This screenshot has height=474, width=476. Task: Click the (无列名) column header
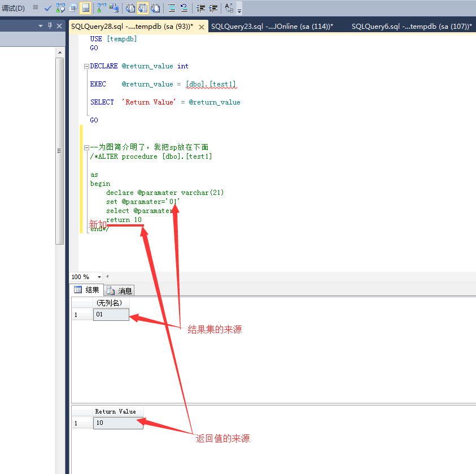(x=111, y=303)
